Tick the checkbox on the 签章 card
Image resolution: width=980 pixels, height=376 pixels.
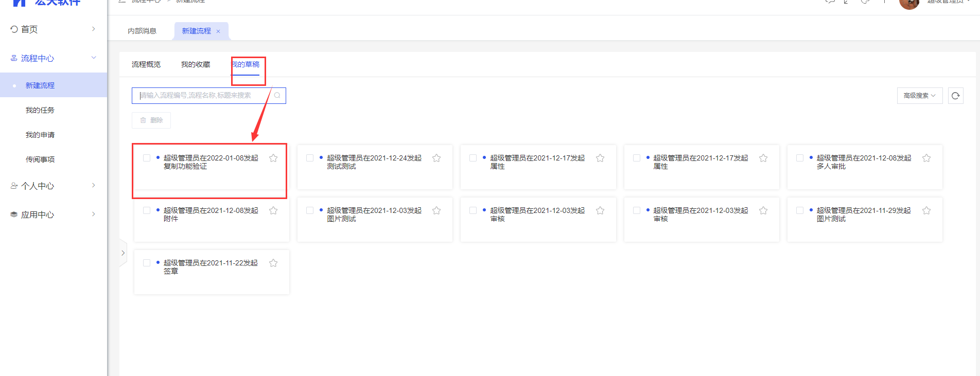[147, 263]
